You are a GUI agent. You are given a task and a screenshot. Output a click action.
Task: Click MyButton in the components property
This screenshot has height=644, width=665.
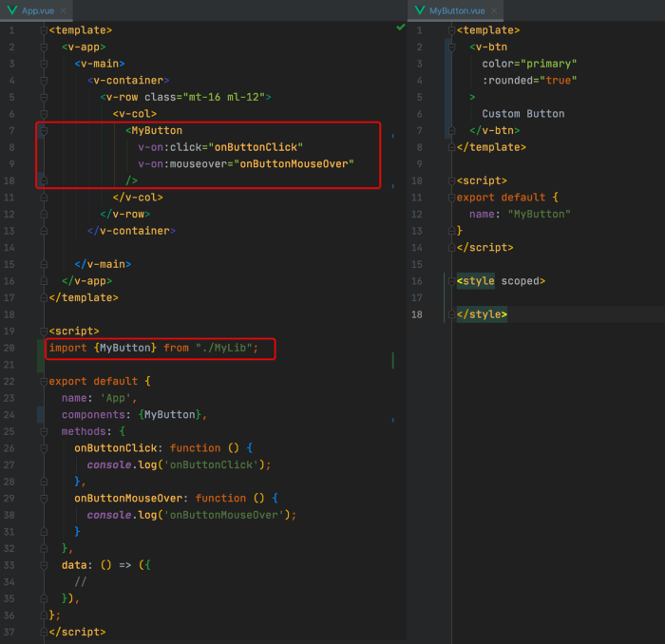170,415
